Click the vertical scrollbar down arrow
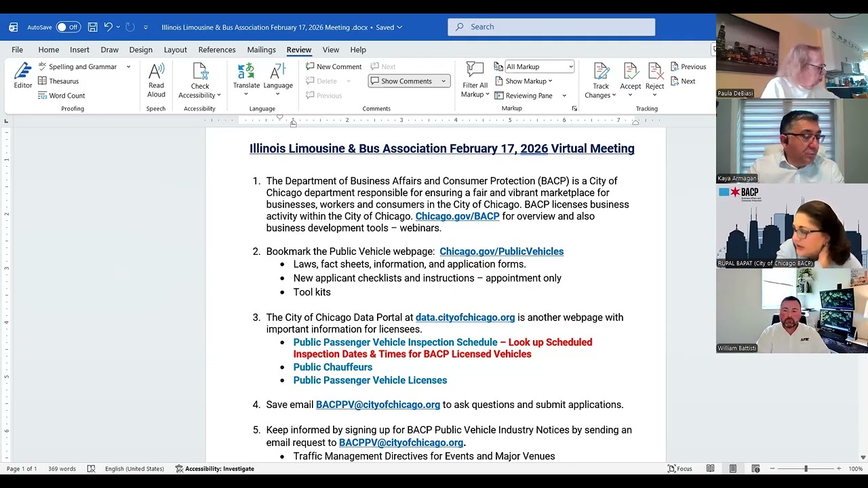Viewport: 868px width, 488px height. point(863,457)
